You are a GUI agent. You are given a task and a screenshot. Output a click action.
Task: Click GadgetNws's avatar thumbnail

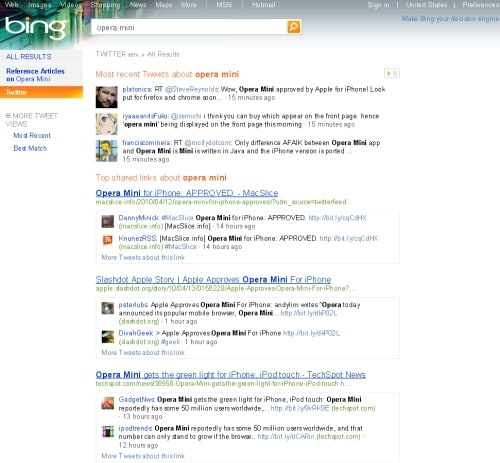coord(108,403)
